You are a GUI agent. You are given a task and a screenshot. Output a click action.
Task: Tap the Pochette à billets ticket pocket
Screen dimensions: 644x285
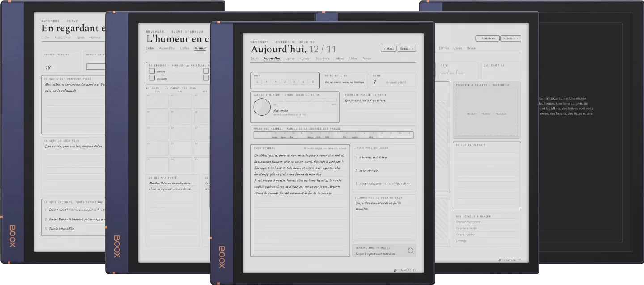click(487, 110)
